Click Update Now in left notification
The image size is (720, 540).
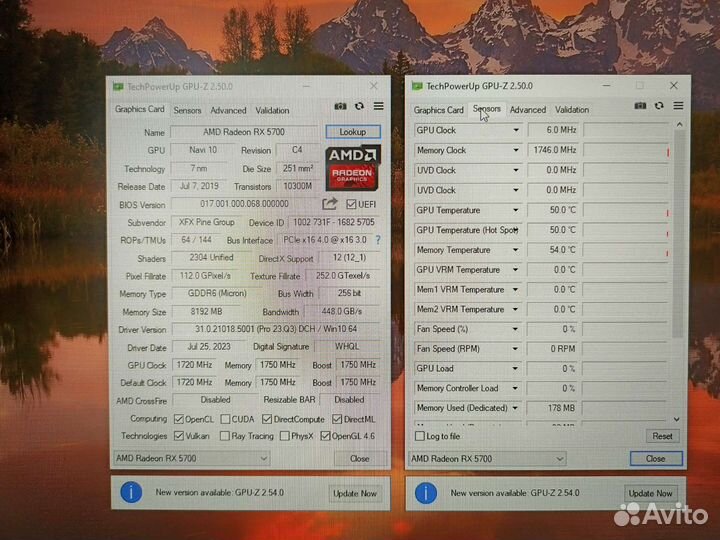[x=355, y=494]
